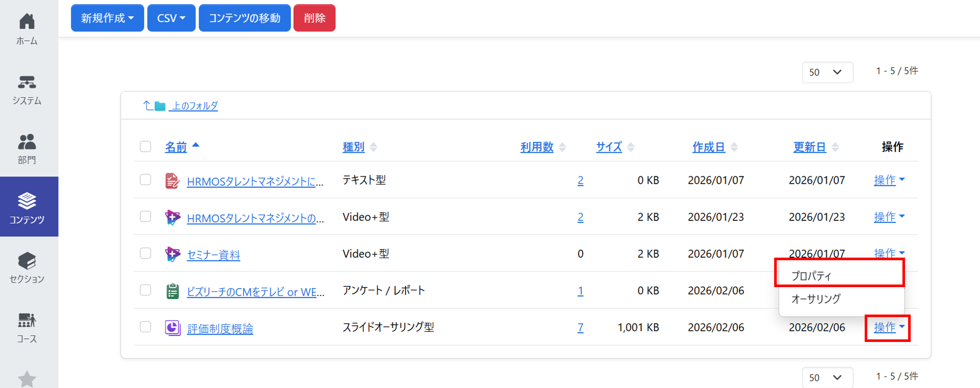Check the select-all checkbox in header

point(145,146)
